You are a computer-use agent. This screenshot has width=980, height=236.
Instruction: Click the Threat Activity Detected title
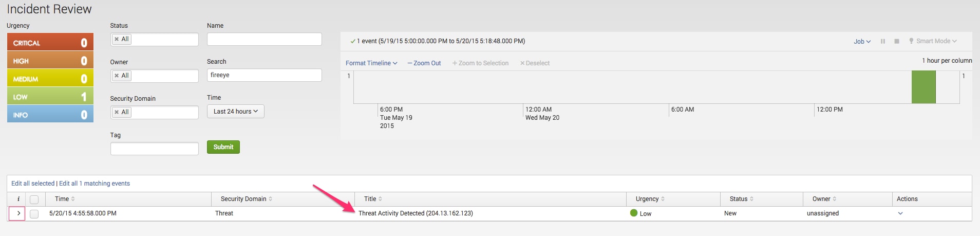click(416, 213)
